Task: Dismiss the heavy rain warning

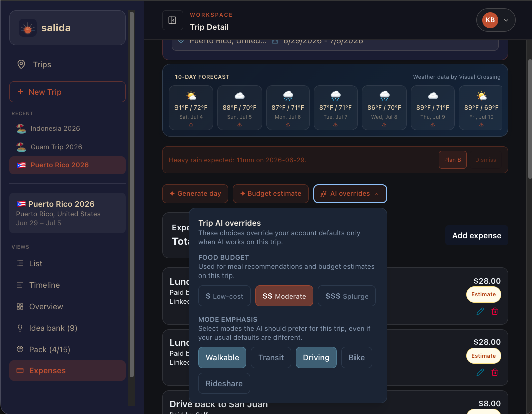Action: coord(485,160)
